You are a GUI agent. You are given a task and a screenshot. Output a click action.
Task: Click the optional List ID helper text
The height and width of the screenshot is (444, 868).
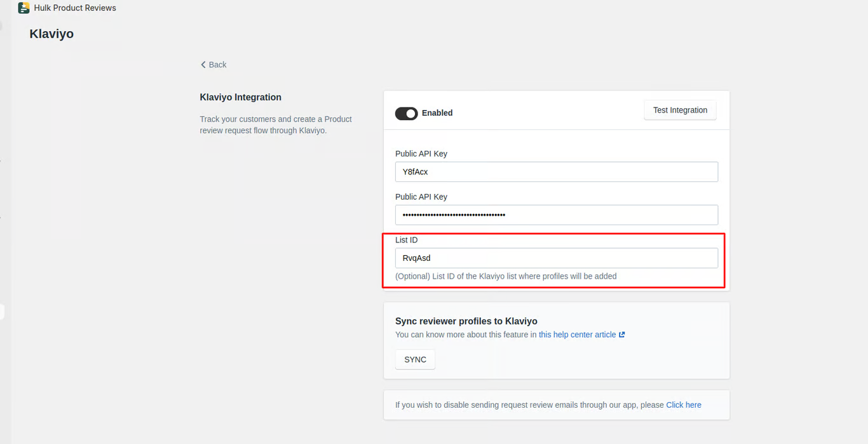[x=506, y=276]
